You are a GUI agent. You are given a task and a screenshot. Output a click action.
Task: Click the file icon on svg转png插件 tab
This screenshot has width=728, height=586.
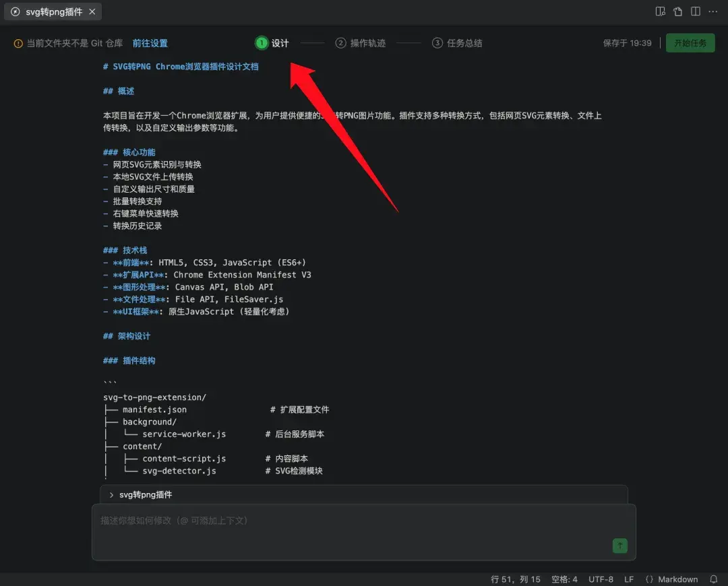(15, 11)
